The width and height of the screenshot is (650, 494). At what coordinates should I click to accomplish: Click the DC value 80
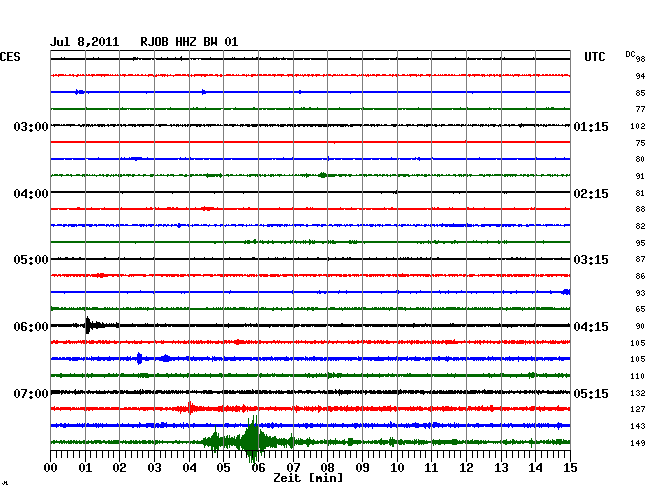[x=640, y=159]
